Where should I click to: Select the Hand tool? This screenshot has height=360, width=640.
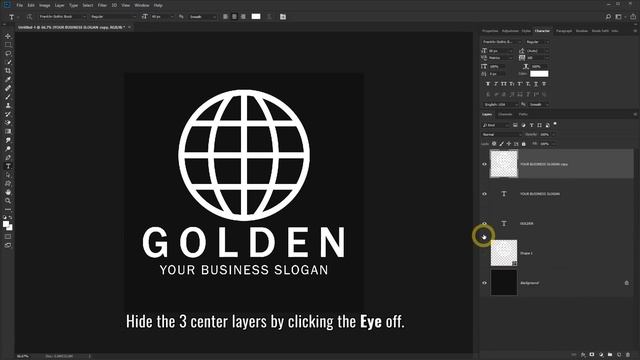click(8, 192)
